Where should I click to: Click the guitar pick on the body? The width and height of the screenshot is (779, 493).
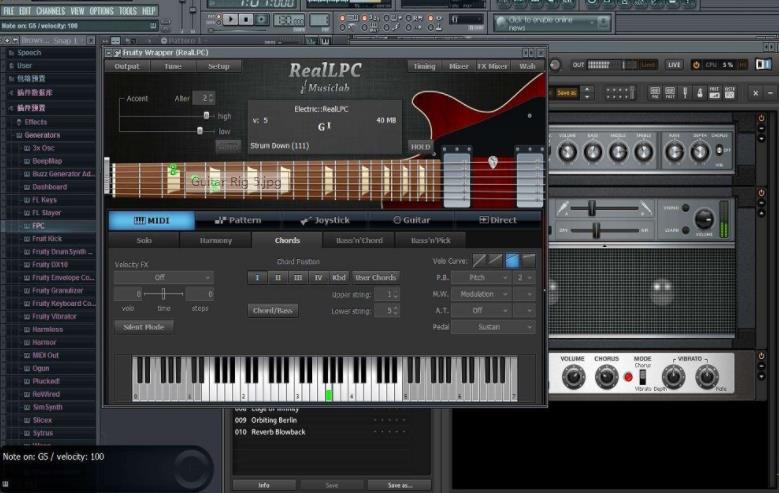pos(492,162)
